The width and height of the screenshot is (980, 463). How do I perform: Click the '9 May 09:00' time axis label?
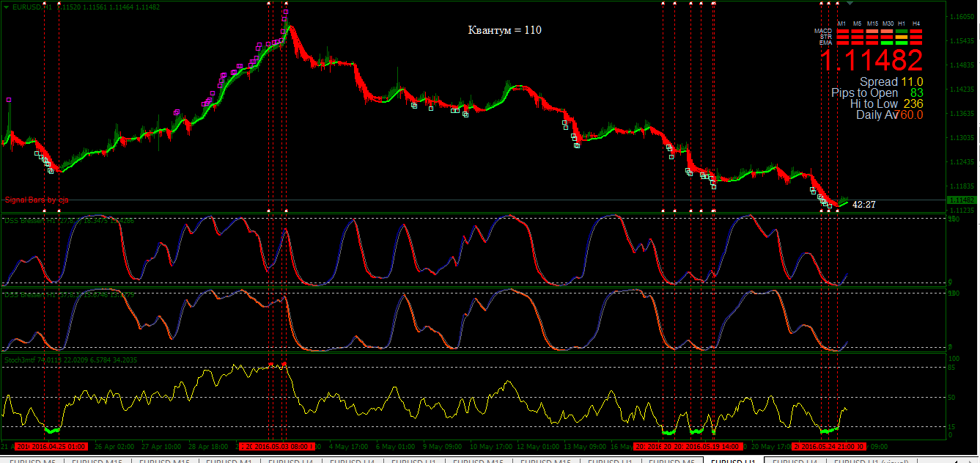[x=443, y=446]
